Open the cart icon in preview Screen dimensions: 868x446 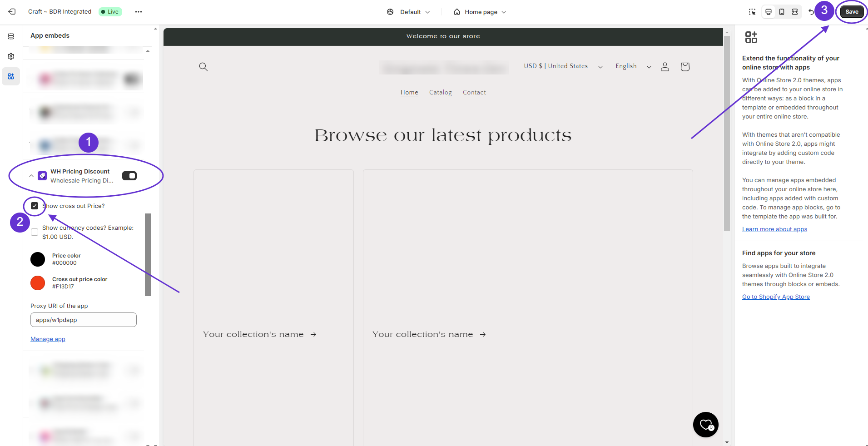(685, 67)
